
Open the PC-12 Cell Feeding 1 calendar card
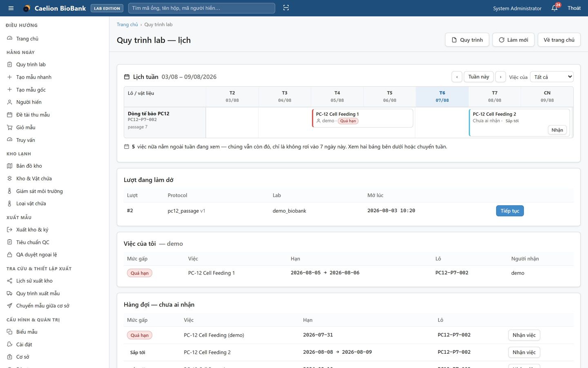point(363,118)
